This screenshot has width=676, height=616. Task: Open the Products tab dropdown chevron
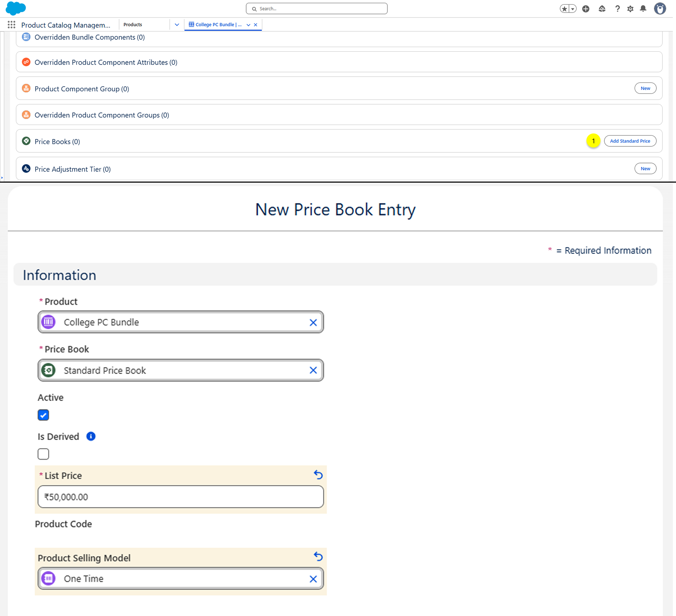[x=177, y=25]
